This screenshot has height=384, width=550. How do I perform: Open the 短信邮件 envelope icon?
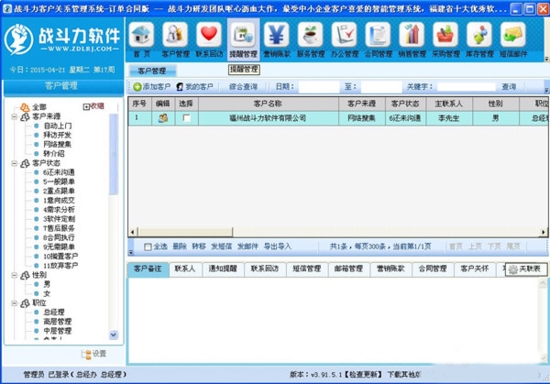[513, 35]
